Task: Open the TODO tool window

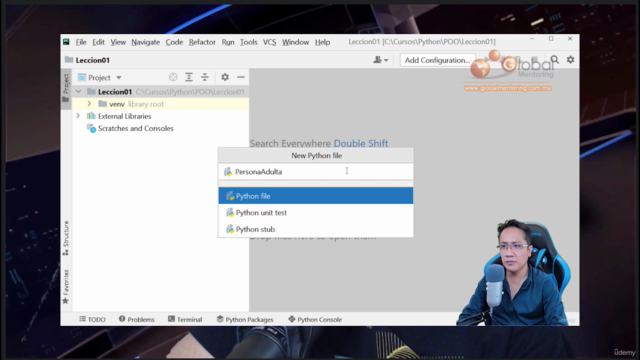Action: (93, 319)
